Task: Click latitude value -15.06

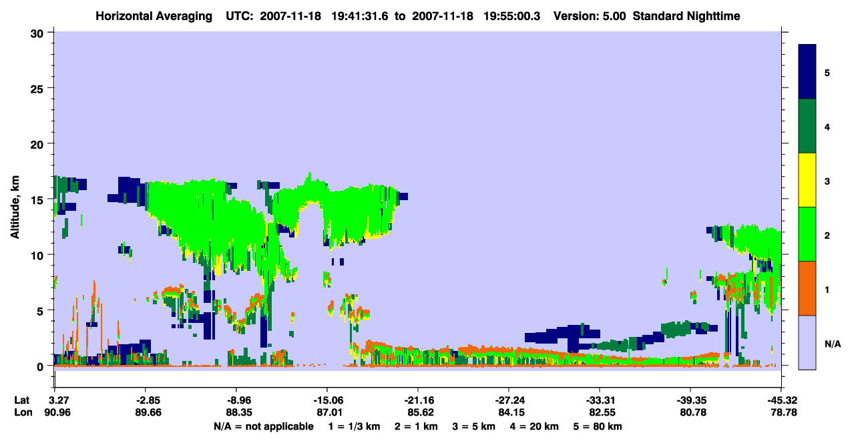Action: [327, 400]
